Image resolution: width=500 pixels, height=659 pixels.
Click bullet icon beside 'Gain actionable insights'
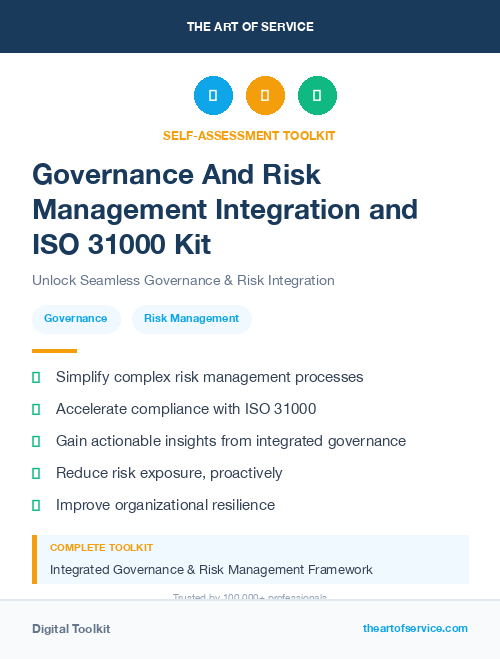36,441
